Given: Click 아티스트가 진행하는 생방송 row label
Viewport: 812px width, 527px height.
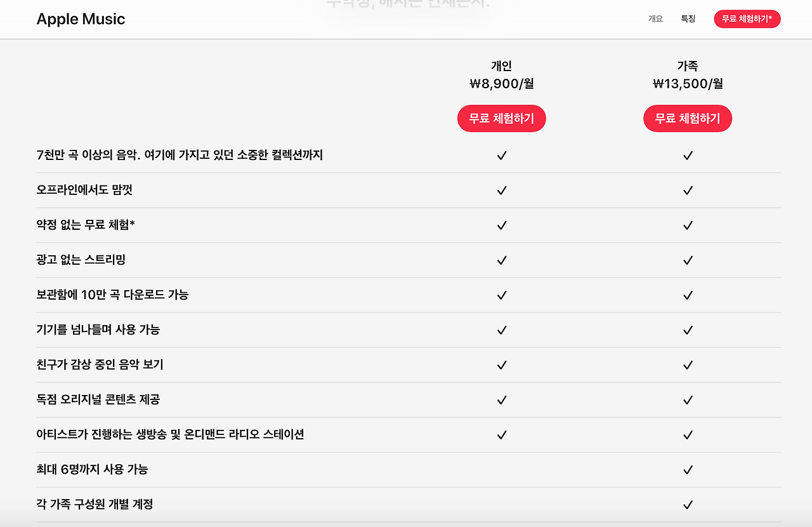Looking at the screenshot, I should click(x=171, y=434).
